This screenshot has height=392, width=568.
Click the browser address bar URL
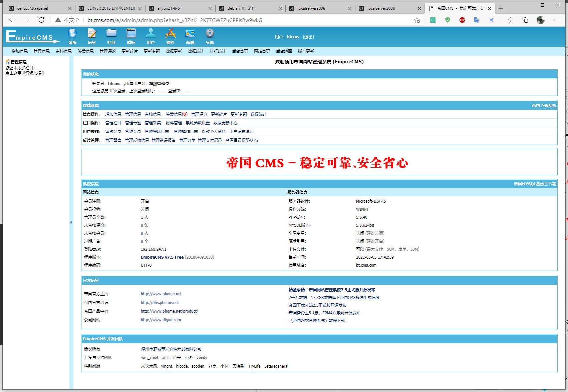pos(175,20)
